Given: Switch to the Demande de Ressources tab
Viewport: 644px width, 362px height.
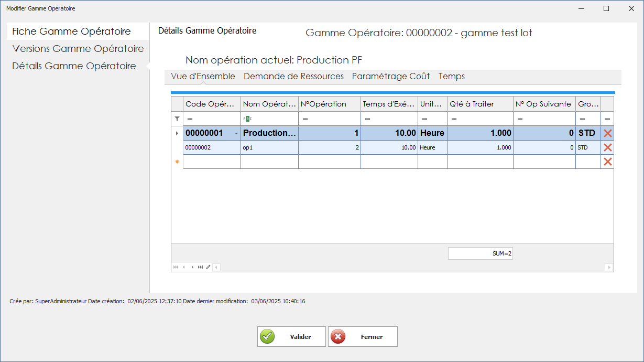Looking at the screenshot, I should (x=294, y=76).
